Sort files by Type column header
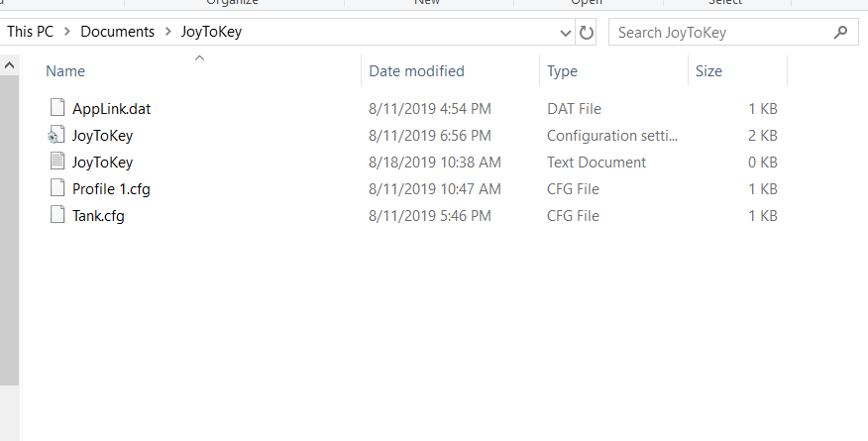Viewport: 868px width, 441px height. tap(613, 70)
